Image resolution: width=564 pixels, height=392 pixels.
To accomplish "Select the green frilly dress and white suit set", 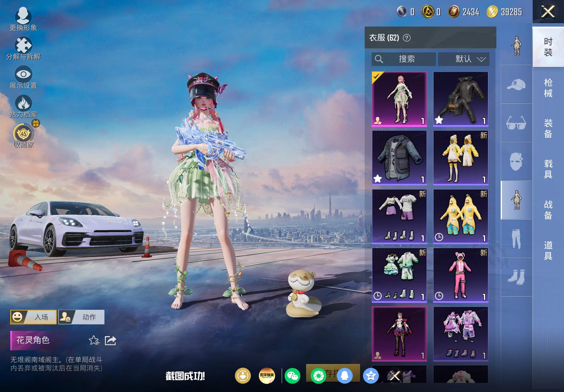I will (400, 275).
